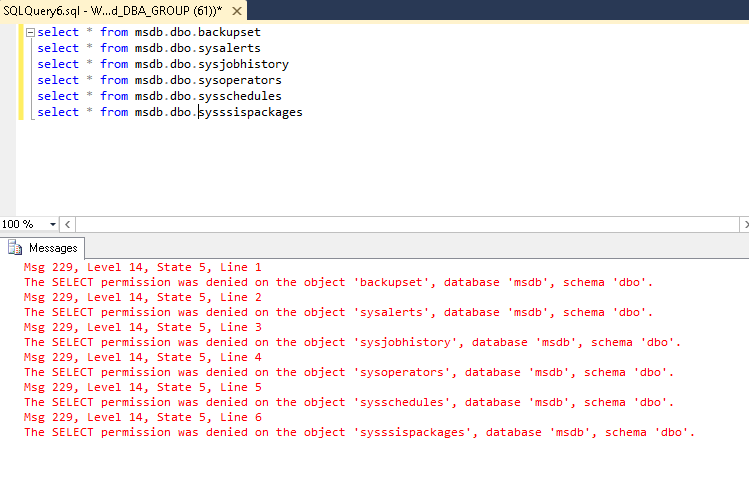Click the denied message for object 'sysssispackages'
Screen dimensions: 749x488
click(359, 433)
